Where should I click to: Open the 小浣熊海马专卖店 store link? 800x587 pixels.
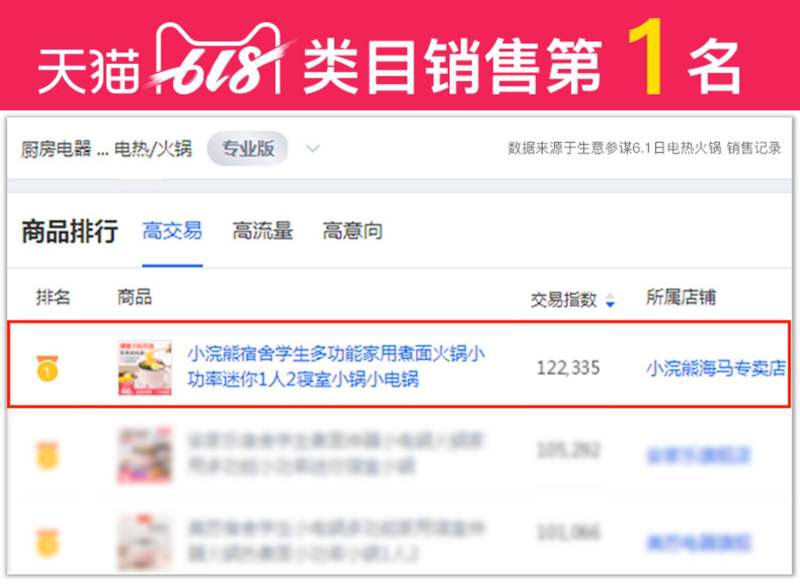pyautogui.click(x=716, y=368)
